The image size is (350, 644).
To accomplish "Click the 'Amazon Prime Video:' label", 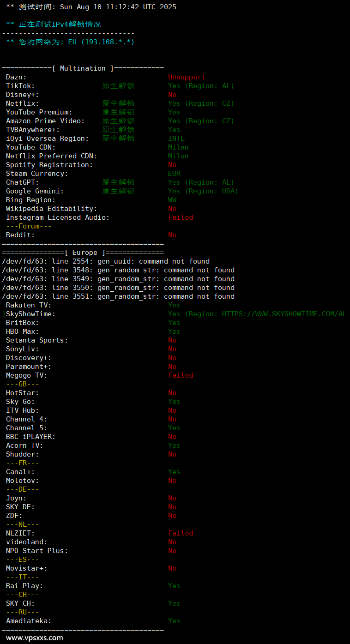I will click(45, 121).
